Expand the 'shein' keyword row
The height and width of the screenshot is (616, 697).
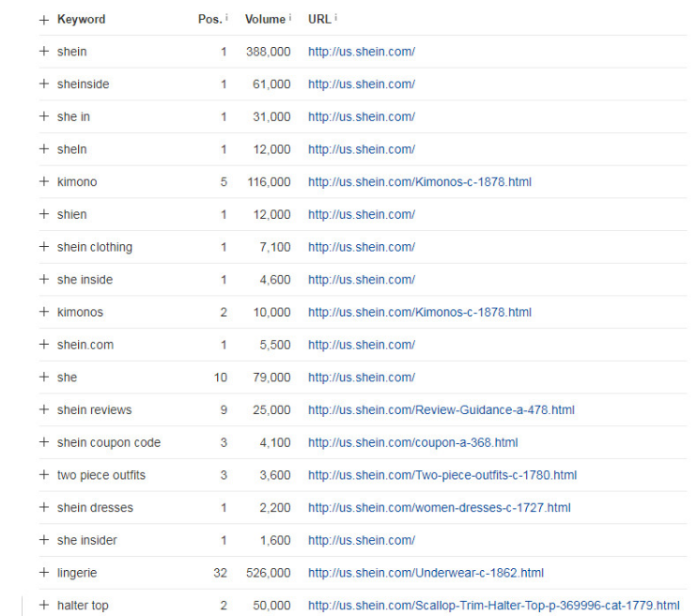coord(43,51)
